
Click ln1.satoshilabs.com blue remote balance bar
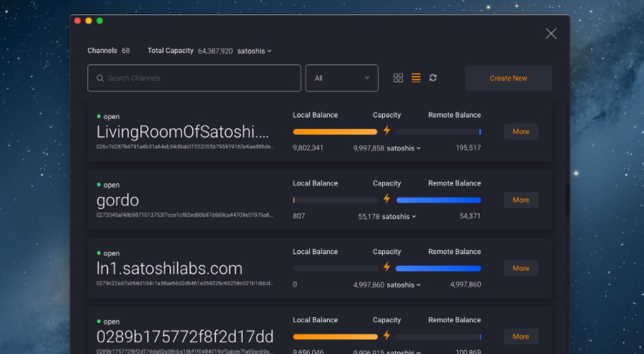438,268
